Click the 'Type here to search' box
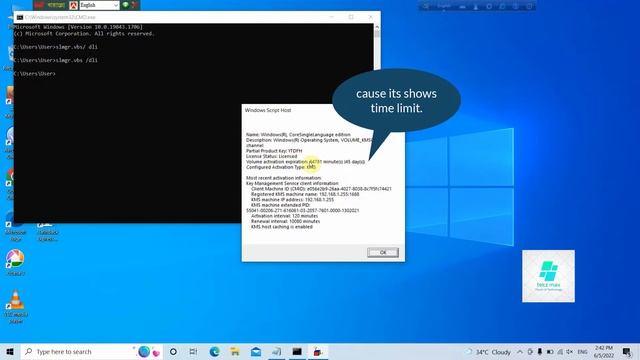Viewport: 640px width, 360px height. pos(91,351)
